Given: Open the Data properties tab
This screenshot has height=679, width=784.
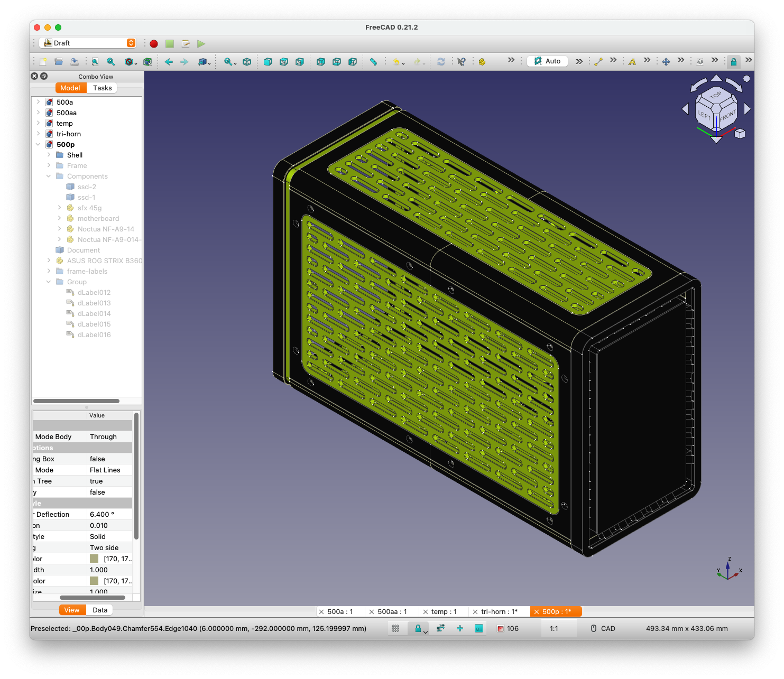Looking at the screenshot, I should pos(100,610).
